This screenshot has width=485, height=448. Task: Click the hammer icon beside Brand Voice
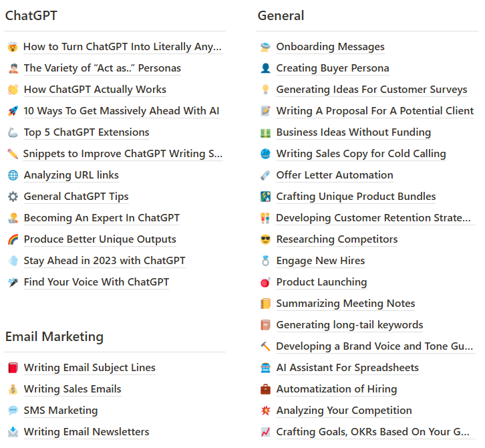(x=265, y=346)
